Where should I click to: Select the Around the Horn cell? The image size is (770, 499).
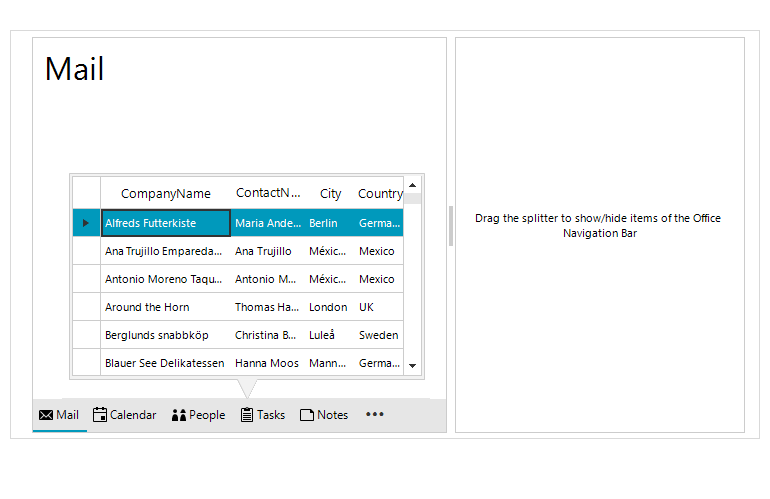165,307
